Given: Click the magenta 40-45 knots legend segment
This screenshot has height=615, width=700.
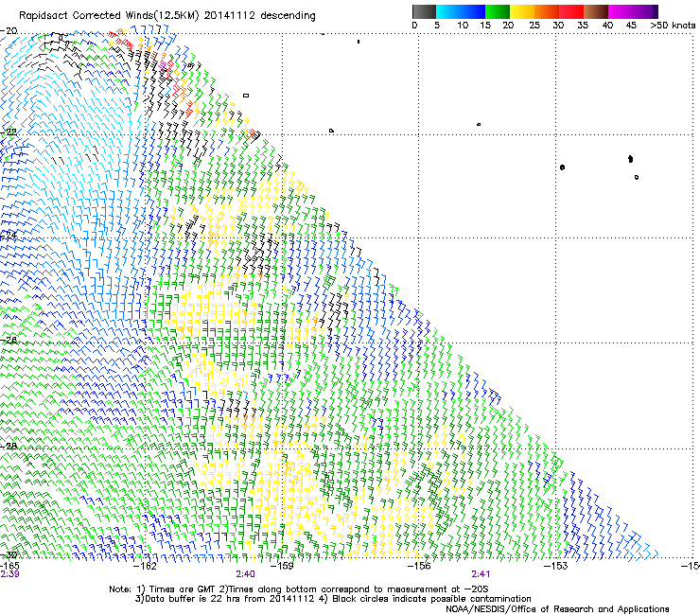Looking at the screenshot, I should pos(621,11).
